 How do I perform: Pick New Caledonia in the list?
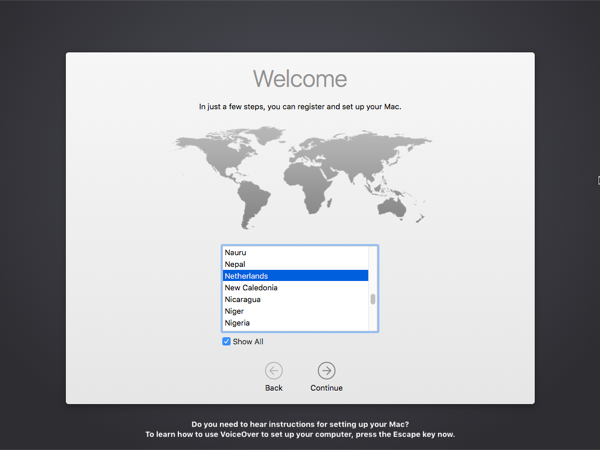coord(251,288)
